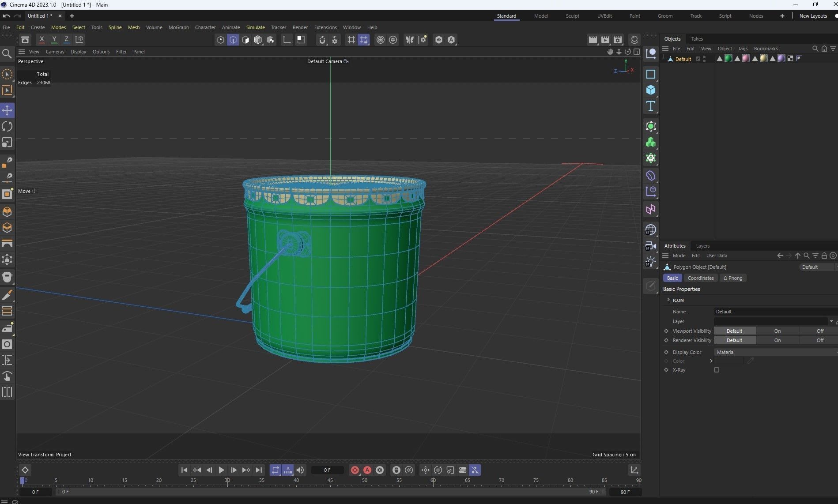Switch to Sculpt layout tab

click(x=572, y=16)
